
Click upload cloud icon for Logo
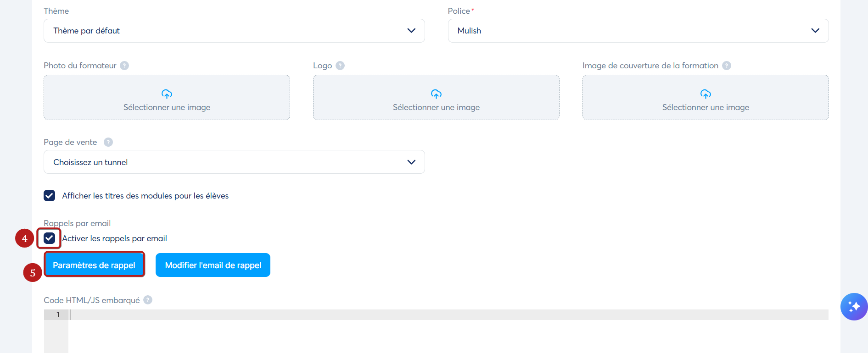[436, 94]
